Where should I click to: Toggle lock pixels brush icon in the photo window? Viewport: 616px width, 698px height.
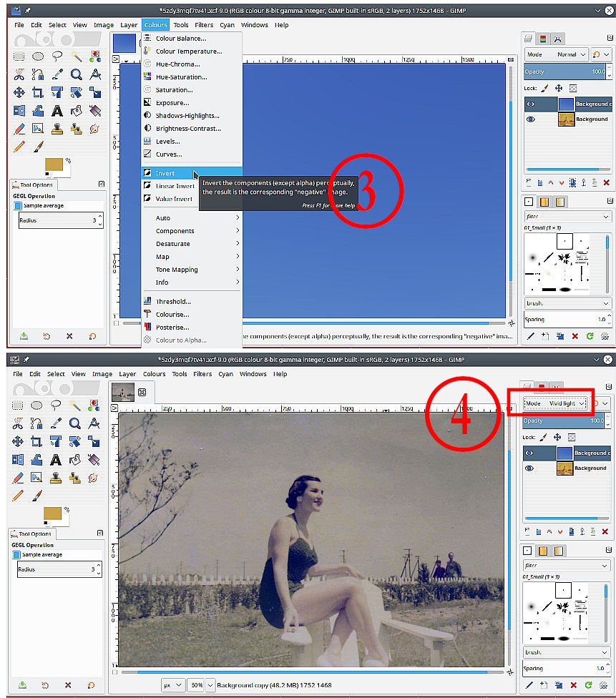[x=543, y=437]
